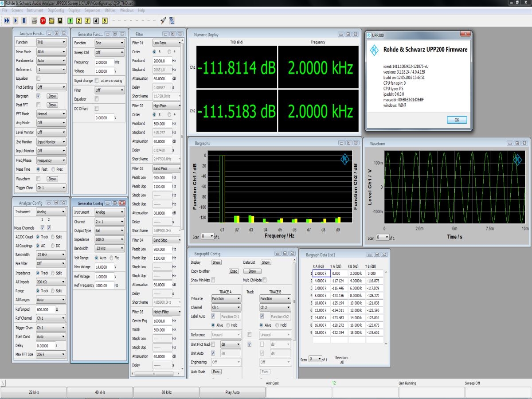This screenshot has height=399, width=532.
Task: Switch to screen 2 icon
Action: (x=79, y=20)
